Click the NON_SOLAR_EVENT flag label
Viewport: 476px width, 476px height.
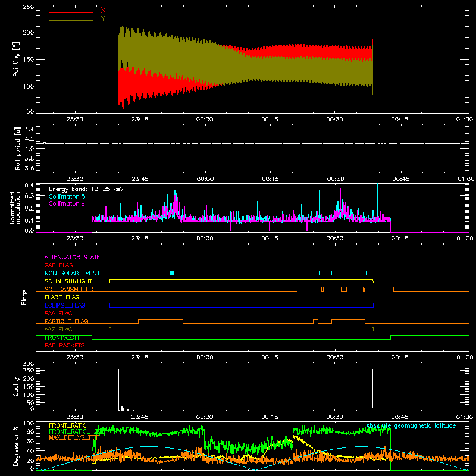(72, 273)
